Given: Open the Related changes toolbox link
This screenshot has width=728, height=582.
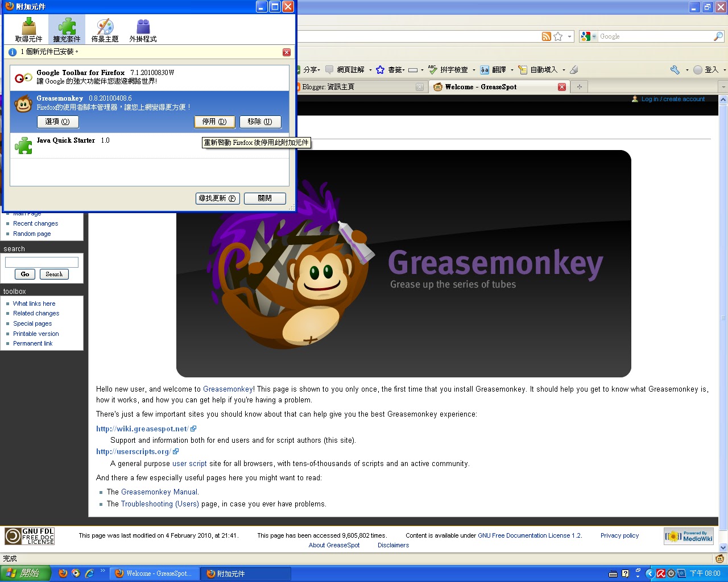Looking at the screenshot, I should click(36, 313).
